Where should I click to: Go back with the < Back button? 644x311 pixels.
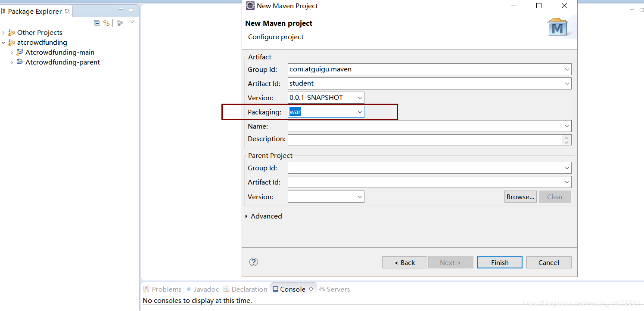point(404,262)
